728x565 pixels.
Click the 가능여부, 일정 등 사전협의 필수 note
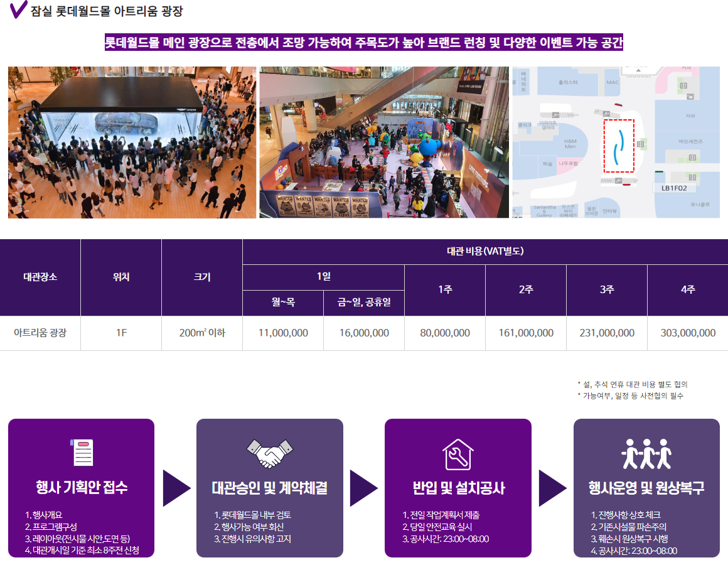631,396
